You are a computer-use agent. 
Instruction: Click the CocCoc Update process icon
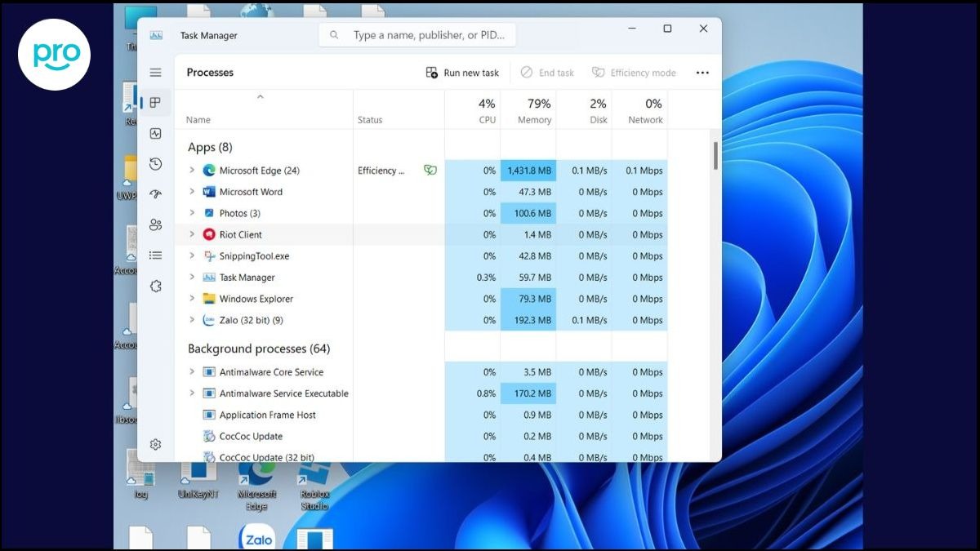209,436
